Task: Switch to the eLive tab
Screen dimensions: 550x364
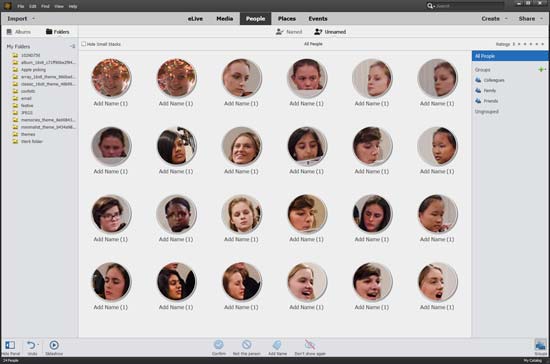Action: point(195,19)
